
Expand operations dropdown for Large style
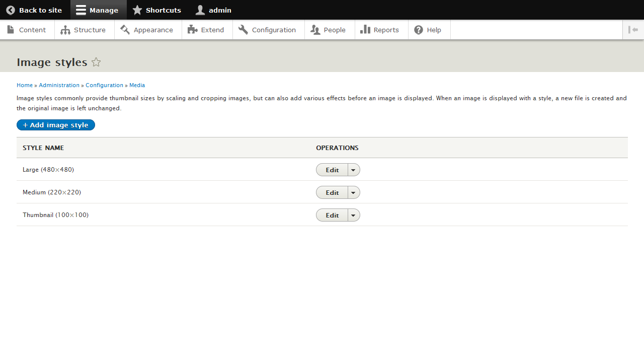[x=353, y=170]
